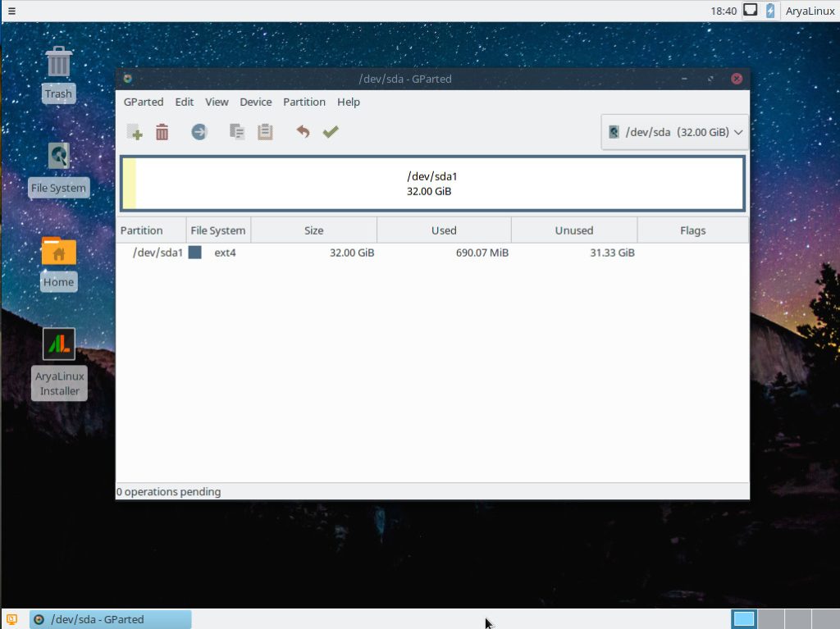Open the AryaLinux Installer desktop icon
840x629 pixels.
(x=59, y=345)
